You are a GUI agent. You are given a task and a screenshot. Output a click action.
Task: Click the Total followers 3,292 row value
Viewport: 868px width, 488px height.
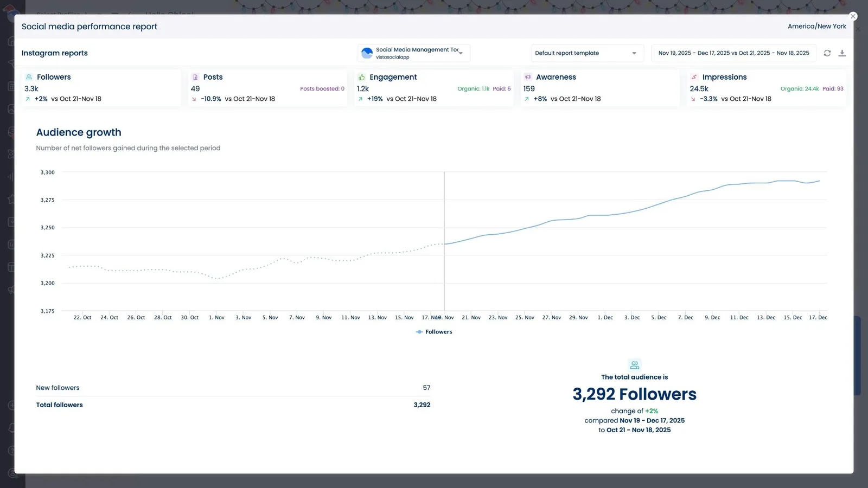[422, 404]
